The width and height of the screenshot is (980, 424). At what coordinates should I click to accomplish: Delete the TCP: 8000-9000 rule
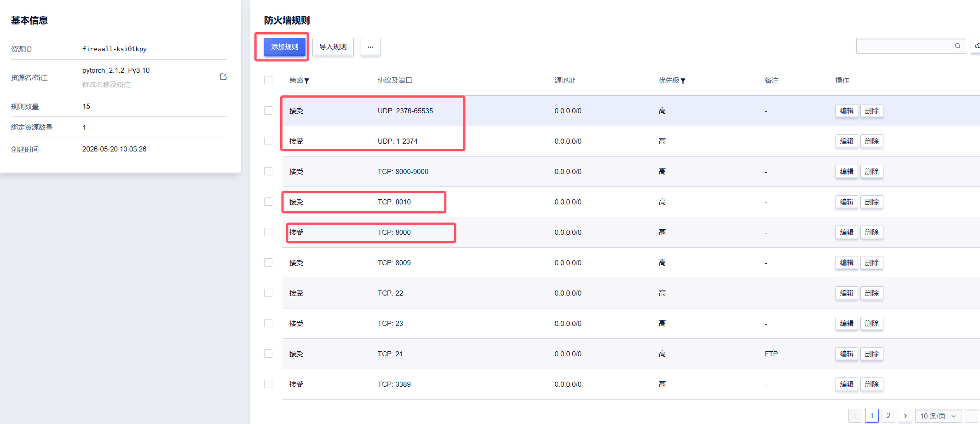[x=872, y=172]
